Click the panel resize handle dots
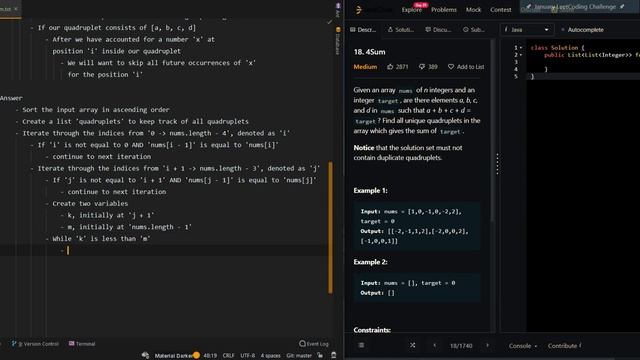The height and width of the screenshot is (360, 640). point(497,164)
